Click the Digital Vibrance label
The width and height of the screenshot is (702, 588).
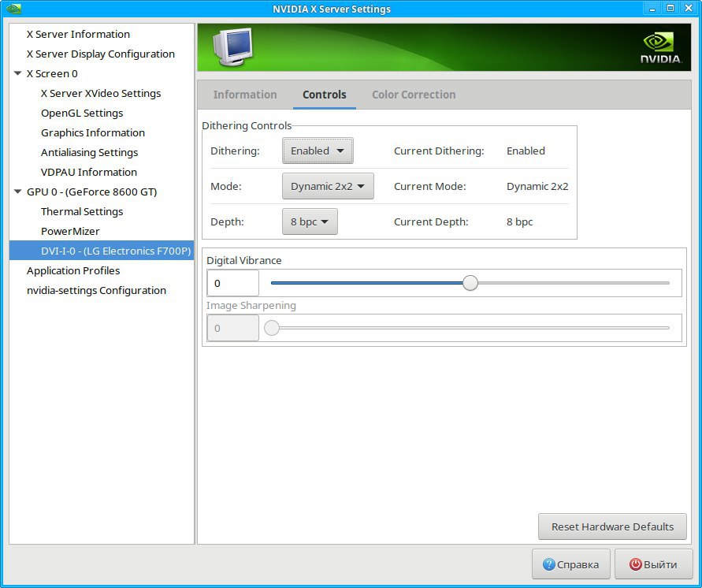(x=244, y=260)
